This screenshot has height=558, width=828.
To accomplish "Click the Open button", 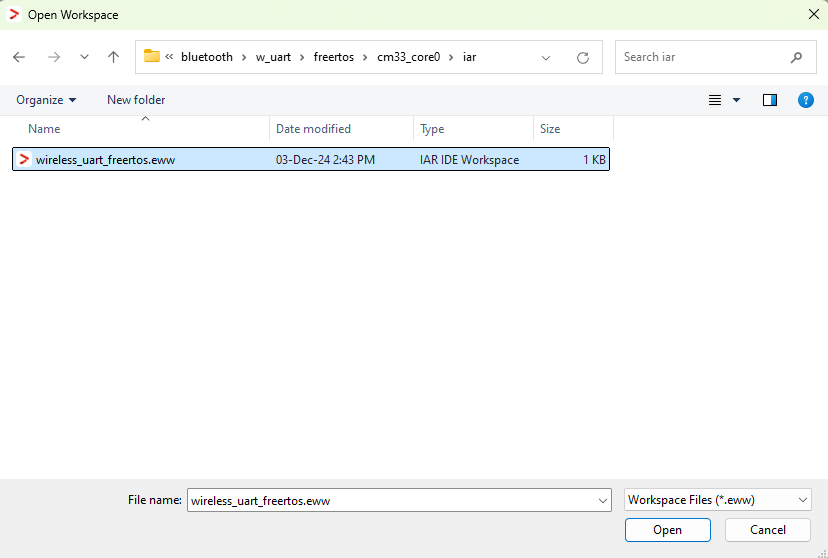I will (x=667, y=530).
